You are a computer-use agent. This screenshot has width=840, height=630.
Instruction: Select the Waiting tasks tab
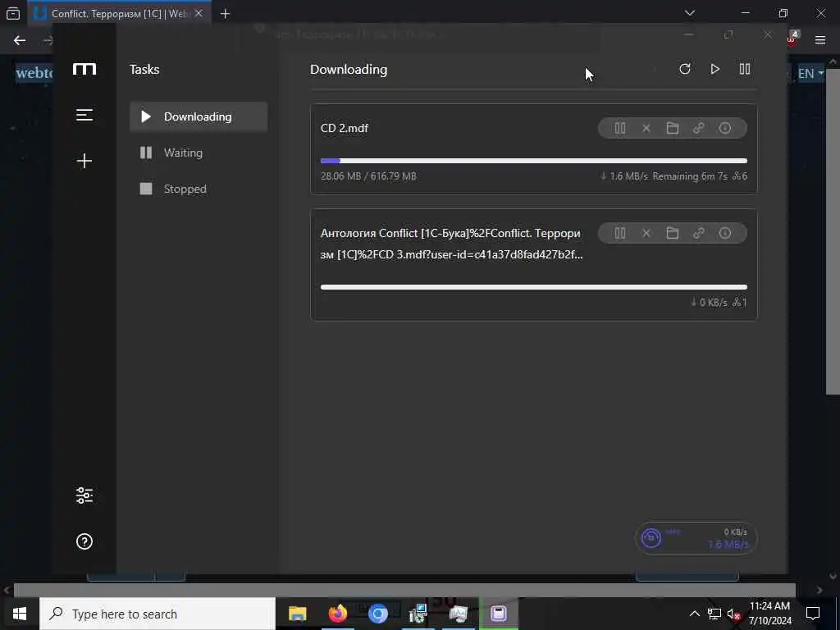(199, 153)
